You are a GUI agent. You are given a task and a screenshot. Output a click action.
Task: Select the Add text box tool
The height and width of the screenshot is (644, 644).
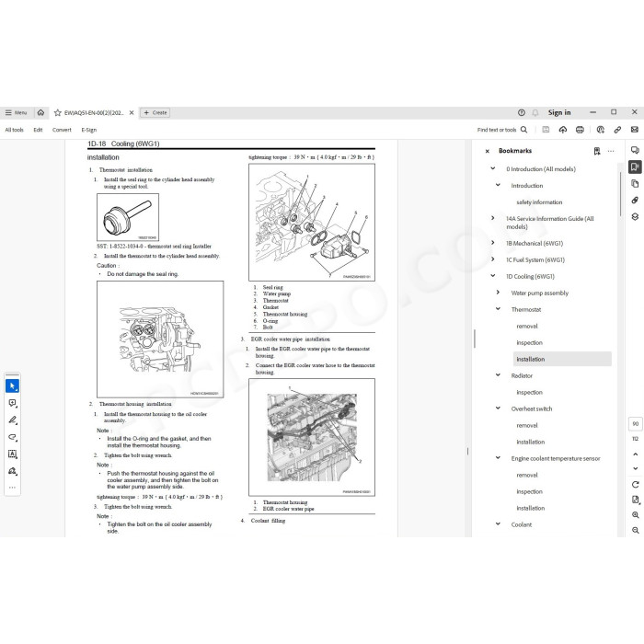[x=12, y=454]
